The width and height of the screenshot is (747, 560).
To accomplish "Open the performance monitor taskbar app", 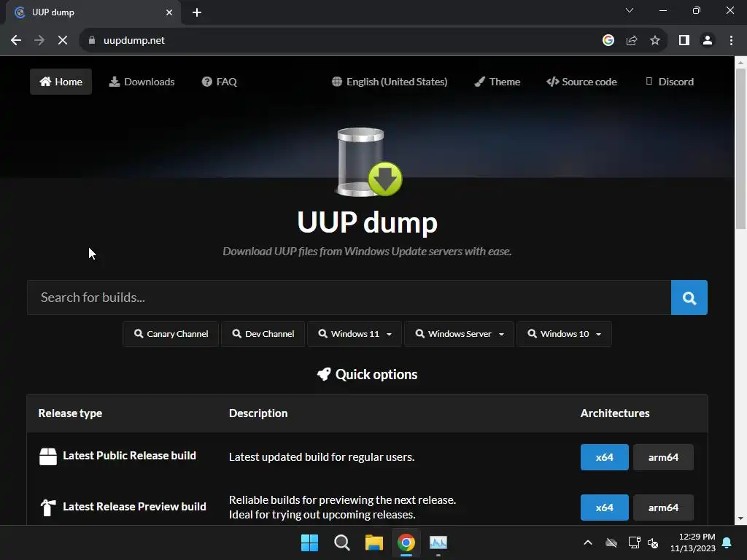I will coord(438,542).
